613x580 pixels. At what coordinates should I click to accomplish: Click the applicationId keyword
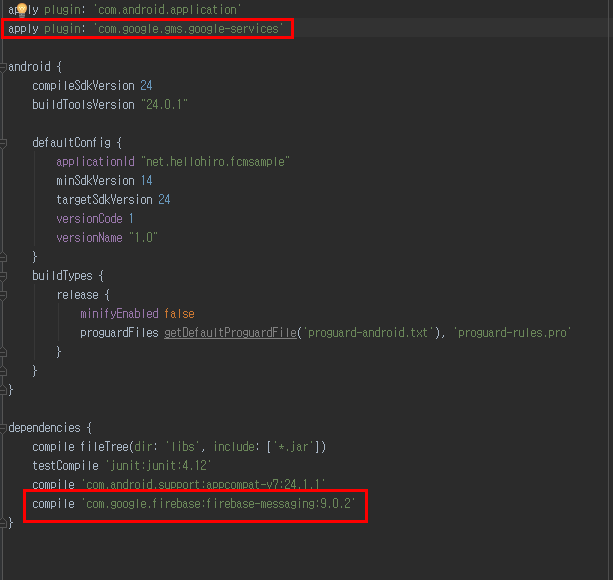tap(95, 161)
